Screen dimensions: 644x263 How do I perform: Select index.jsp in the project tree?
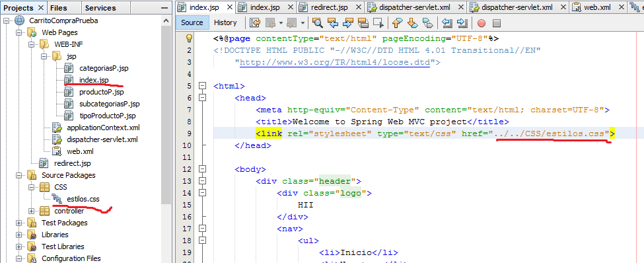point(94,80)
